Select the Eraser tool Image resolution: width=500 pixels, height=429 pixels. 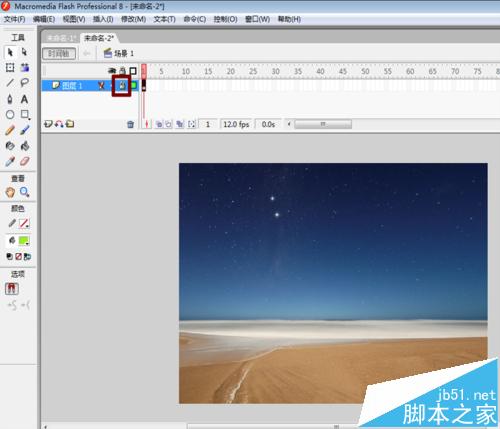[x=24, y=162]
